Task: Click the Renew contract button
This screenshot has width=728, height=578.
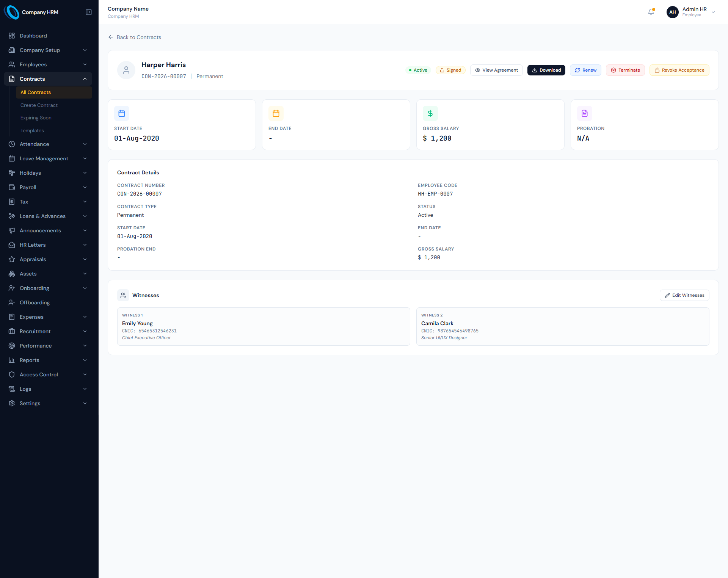Action: click(x=585, y=70)
